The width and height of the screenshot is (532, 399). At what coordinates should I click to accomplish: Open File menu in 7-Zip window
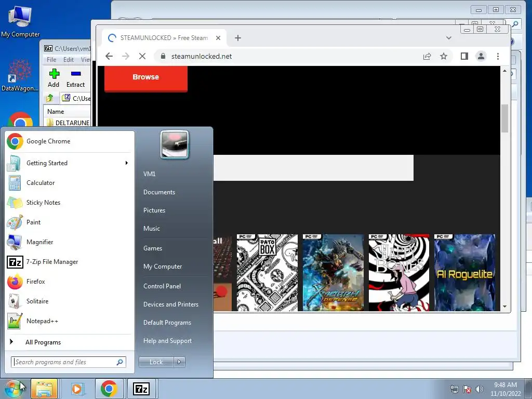pos(51,60)
